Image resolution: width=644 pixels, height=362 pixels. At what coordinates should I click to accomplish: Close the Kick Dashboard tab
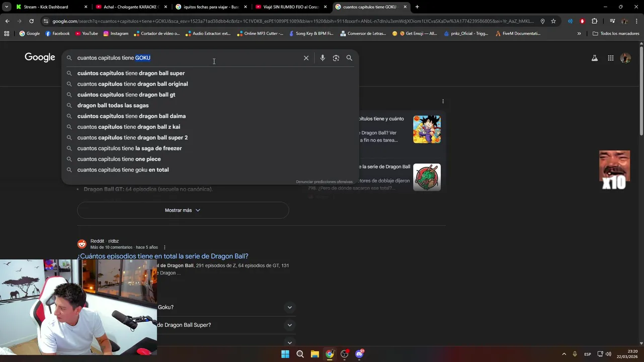point(86,7)
